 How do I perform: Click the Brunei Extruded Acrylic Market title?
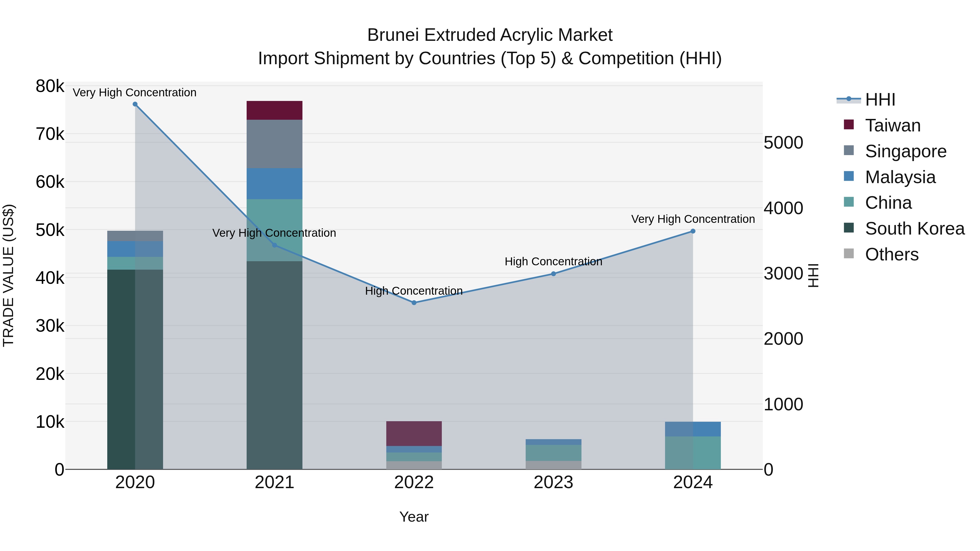(x=490, y=35)
